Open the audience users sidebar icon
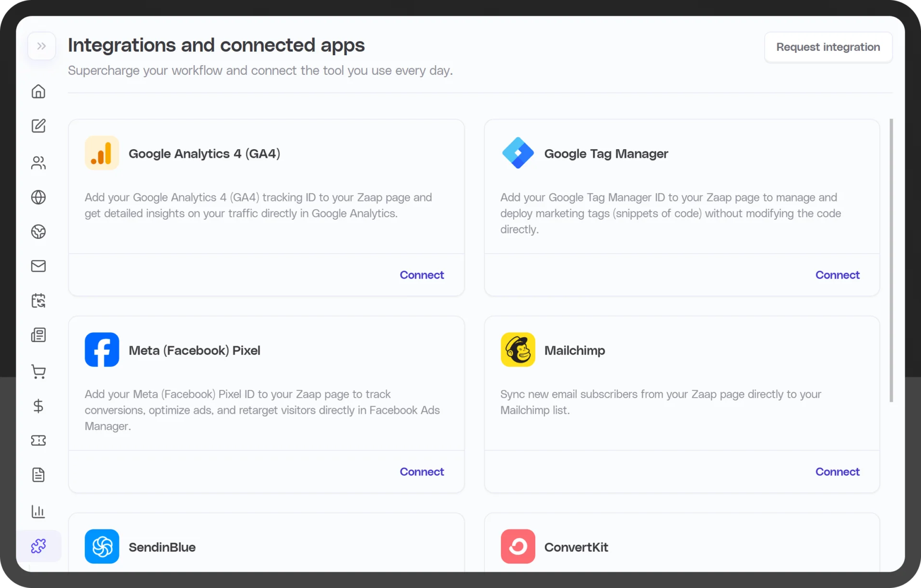 pyautogui.click(x=38, y=163)
